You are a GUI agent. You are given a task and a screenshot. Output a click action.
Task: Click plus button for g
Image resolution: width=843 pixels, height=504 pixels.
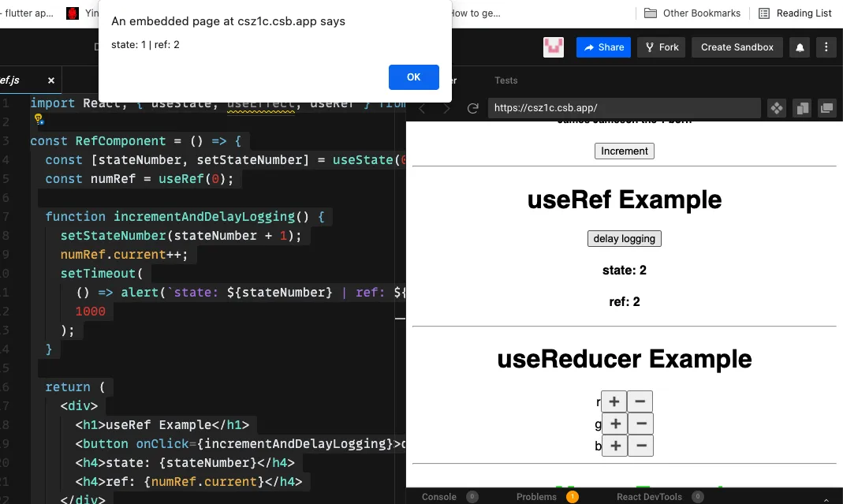615,424
